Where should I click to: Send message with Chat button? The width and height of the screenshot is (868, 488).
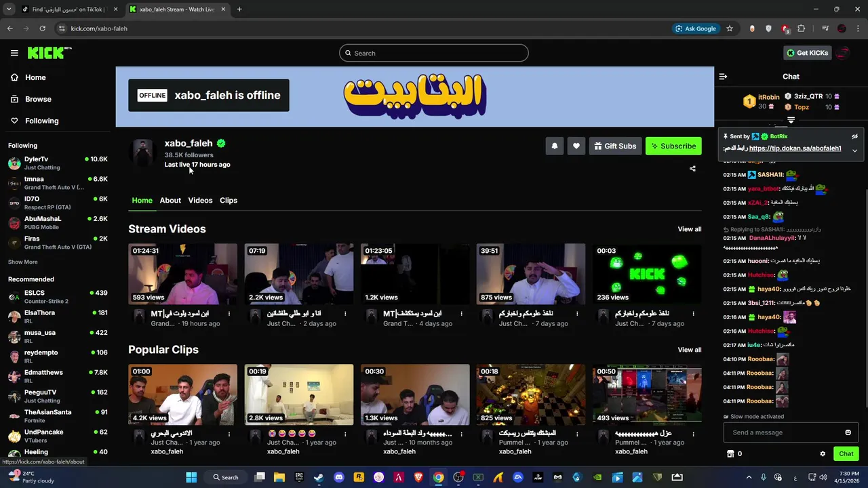click(x=846, y=454)
